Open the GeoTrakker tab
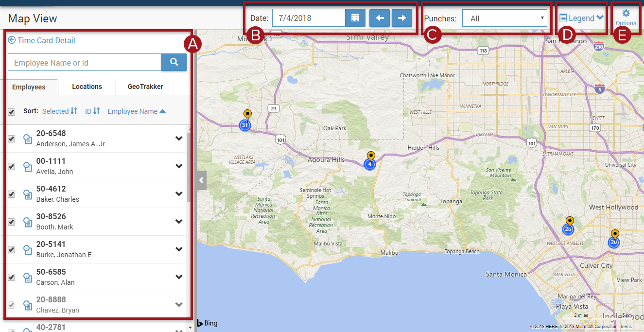 [145, 87]
